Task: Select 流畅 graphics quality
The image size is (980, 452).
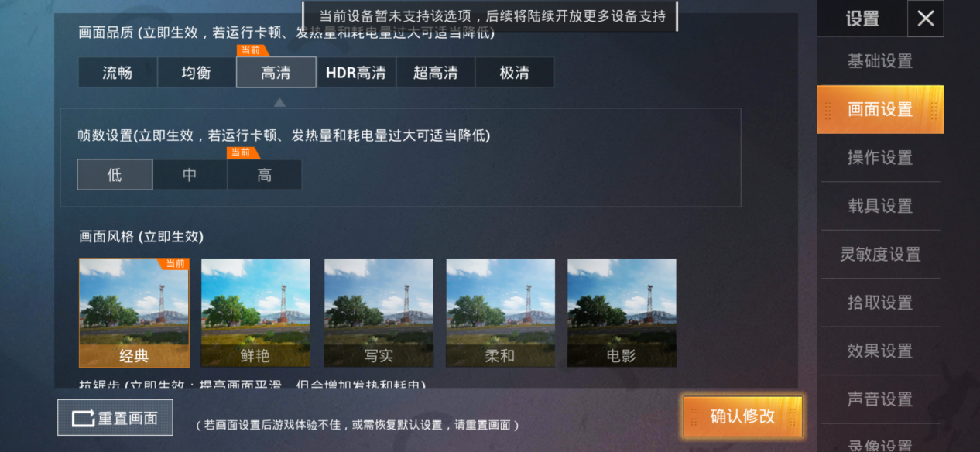Action: pyautogui.click(x=118, y=73)
